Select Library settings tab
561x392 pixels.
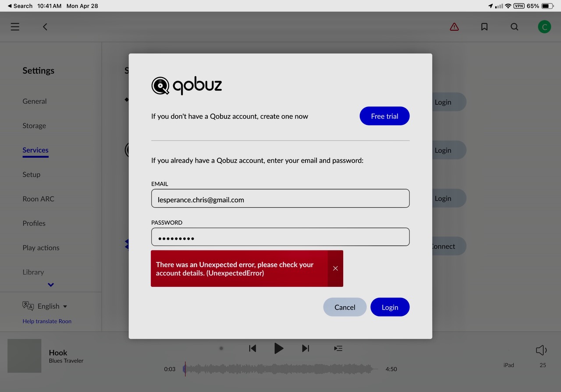click(33, 272)
